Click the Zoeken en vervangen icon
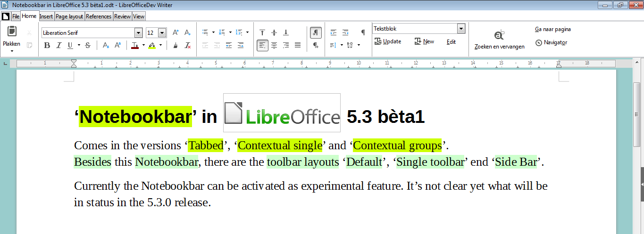Image resolution: width=644 pixels, height=234 pixels. coord(500,35)
